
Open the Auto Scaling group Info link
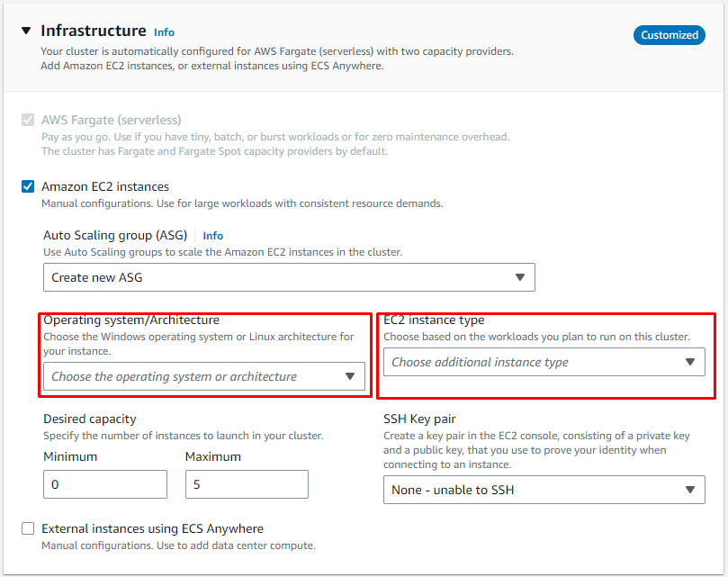(212, 236)
